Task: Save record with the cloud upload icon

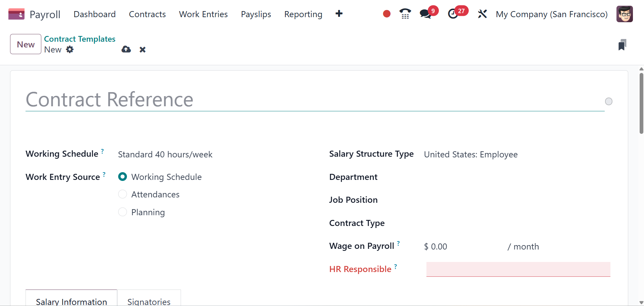Action: click(x=126, y=49)
